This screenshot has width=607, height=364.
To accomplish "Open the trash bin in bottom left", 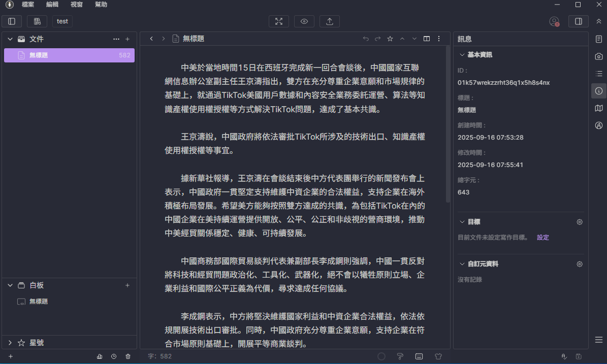I will (128, 356).
